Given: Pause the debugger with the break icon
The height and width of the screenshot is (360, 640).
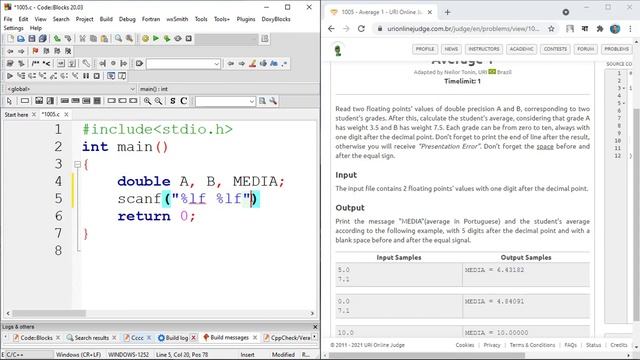Looking at the screenshot, I should 86,76.
